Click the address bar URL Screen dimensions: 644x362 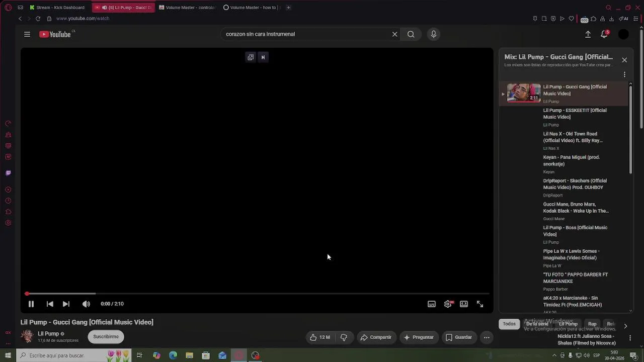83,19
